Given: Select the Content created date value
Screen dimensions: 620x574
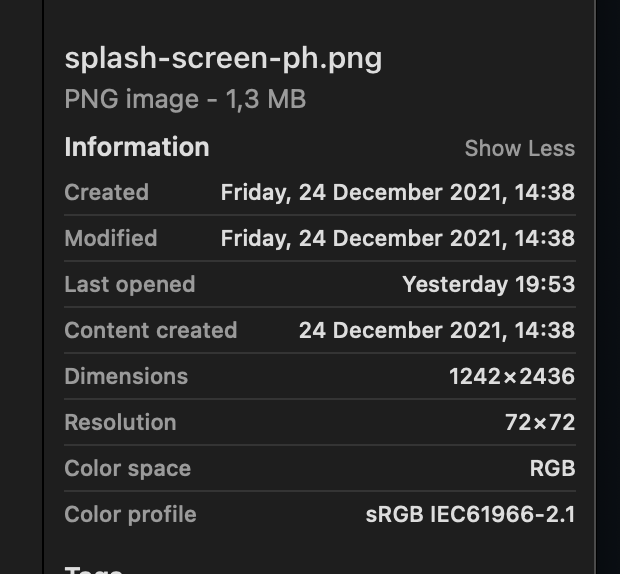Looking at the screenshot, I should (436, 330).
